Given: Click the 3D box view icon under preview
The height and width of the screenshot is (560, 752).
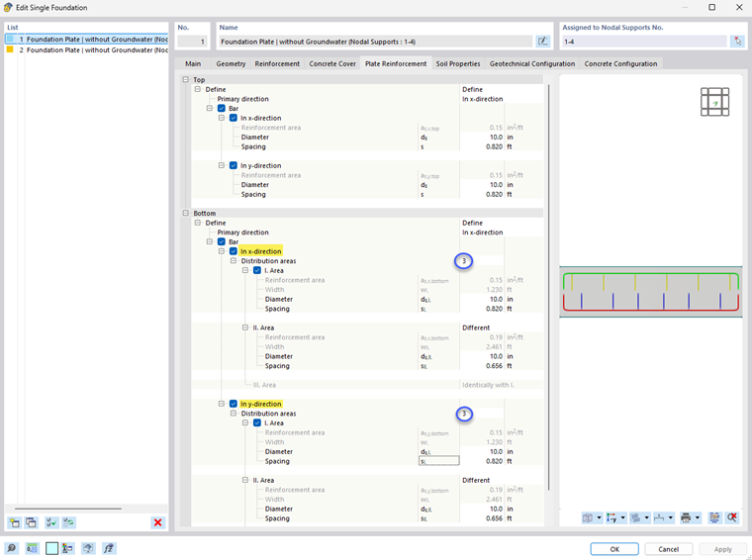Looking at the screenshot, I should tap(588, 517).
